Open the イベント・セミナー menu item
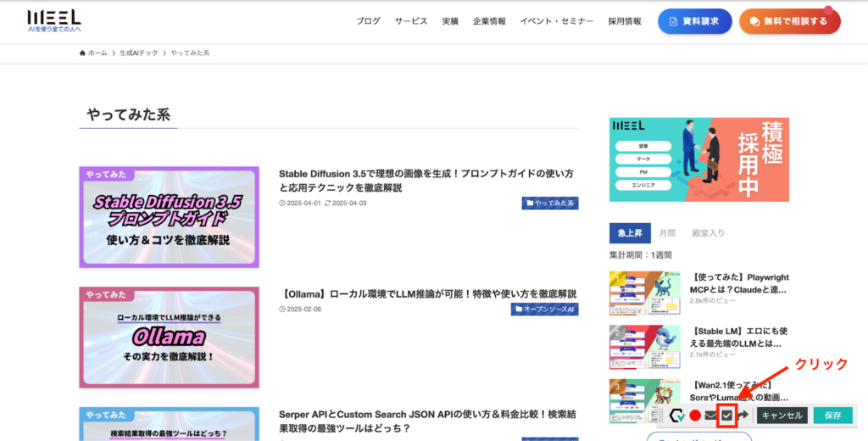 [x=556, y=21]
